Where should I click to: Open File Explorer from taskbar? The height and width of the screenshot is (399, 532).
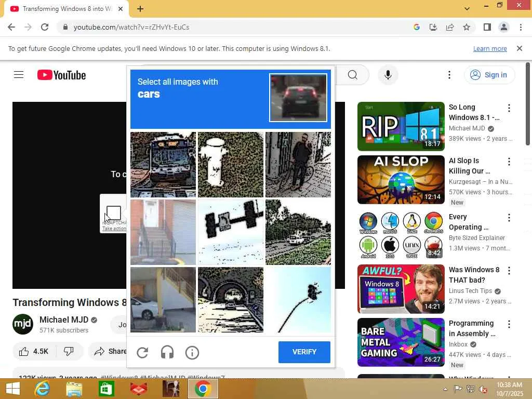74,389
